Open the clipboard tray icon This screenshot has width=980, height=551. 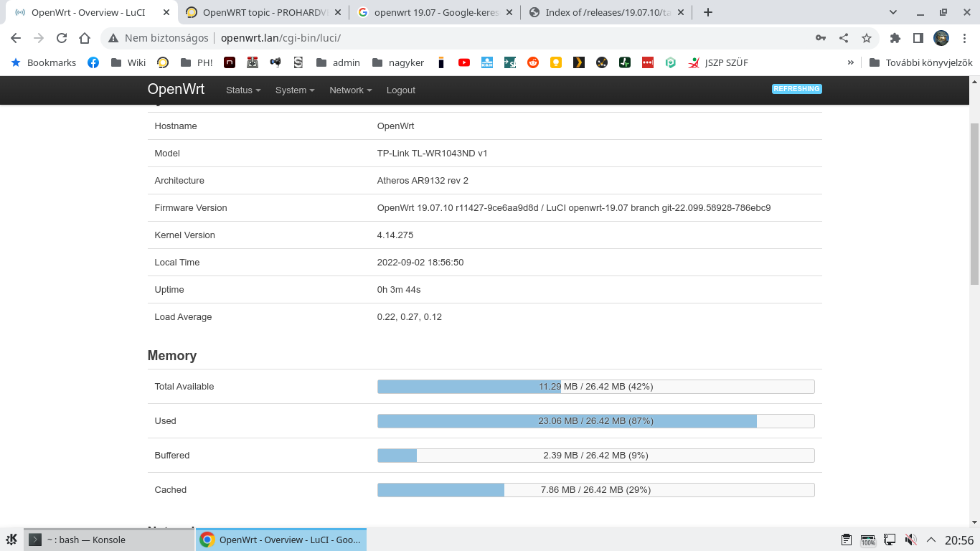click(x=847, y=540)
